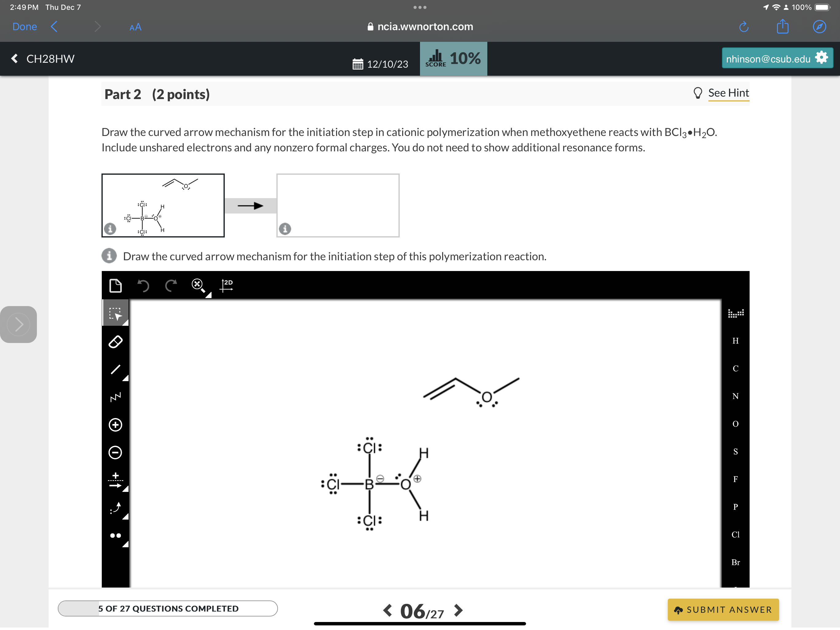Click the redo icon in drawing canvas
The width and height of the screenshot is (840, 630).
[171, 285]
